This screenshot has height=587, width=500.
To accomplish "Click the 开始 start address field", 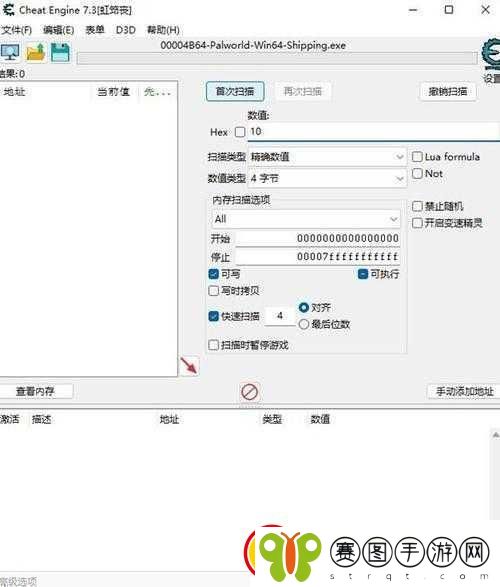I will coord(318,238).
